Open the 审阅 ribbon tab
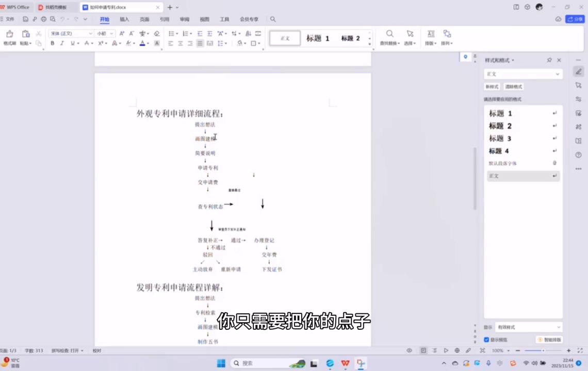Viewport: 588px width, 371px height. tap(185, 19)
